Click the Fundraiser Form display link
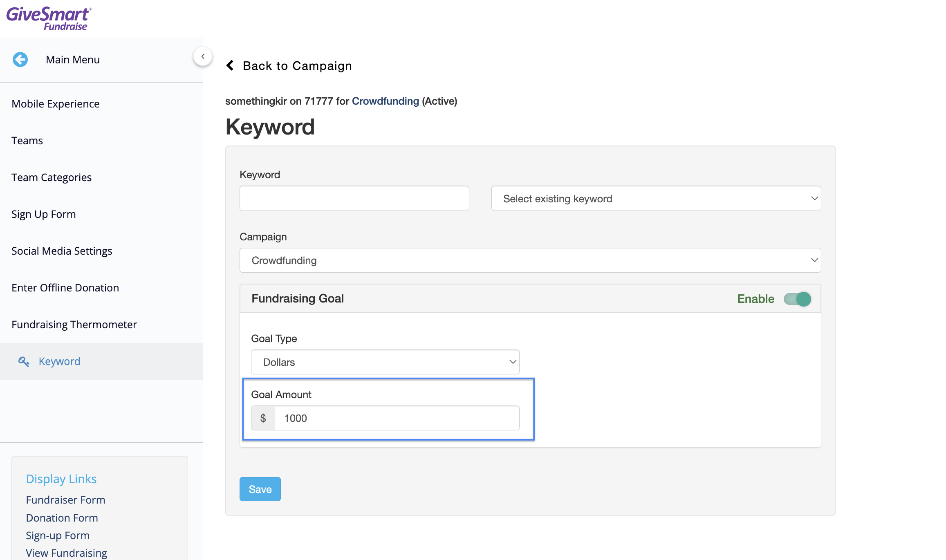Screen dimensions: 946x560 65,500
